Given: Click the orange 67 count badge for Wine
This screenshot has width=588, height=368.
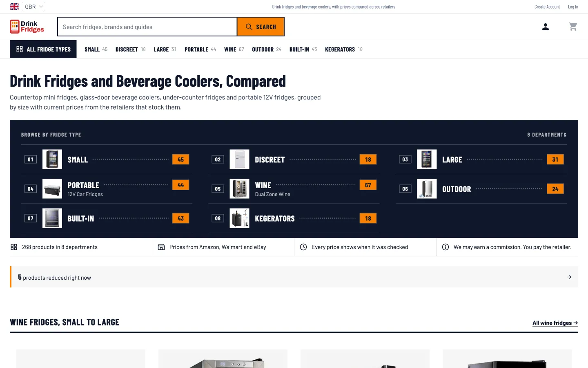Looking at the screenshot, I should [368, 185].
